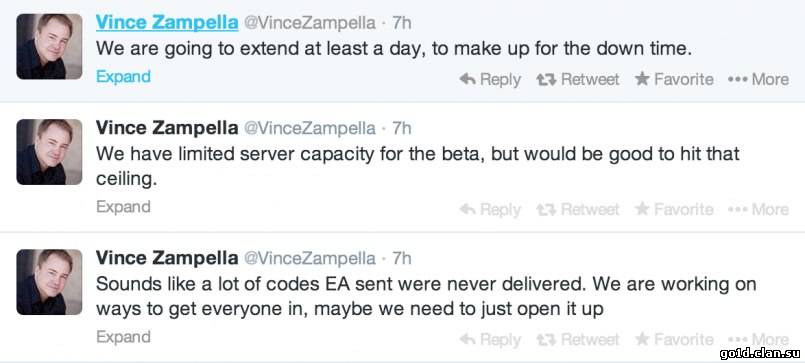Retweet the 'codes EA sent' tweet
805x363 pixels.
click(x=578, y=339)
